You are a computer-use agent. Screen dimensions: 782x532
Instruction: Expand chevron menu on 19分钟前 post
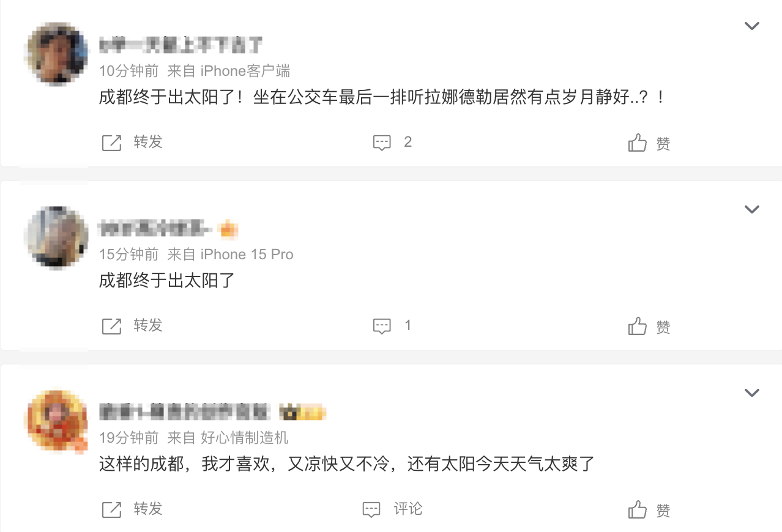pyautogui.click(x=751, y=393)
